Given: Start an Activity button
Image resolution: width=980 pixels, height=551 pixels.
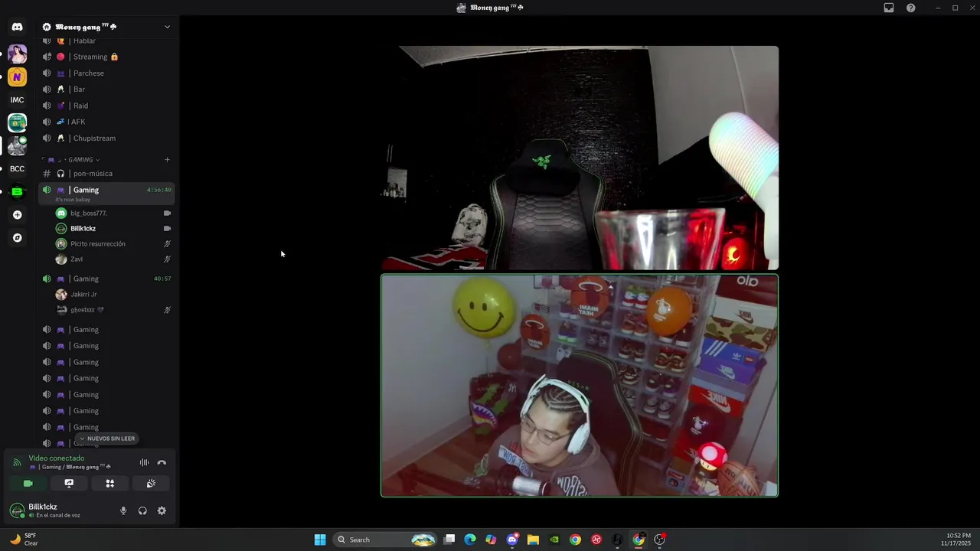Looking at the screenshot, I should point(109,484).
